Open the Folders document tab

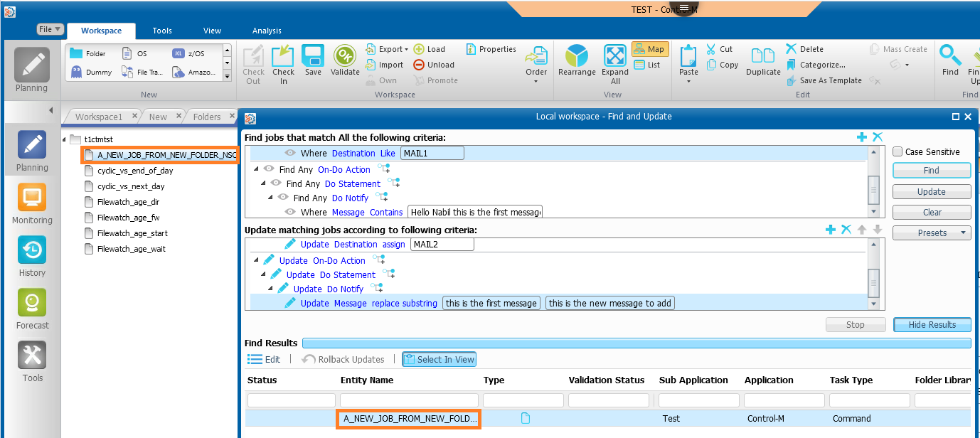tap(207, 117)
